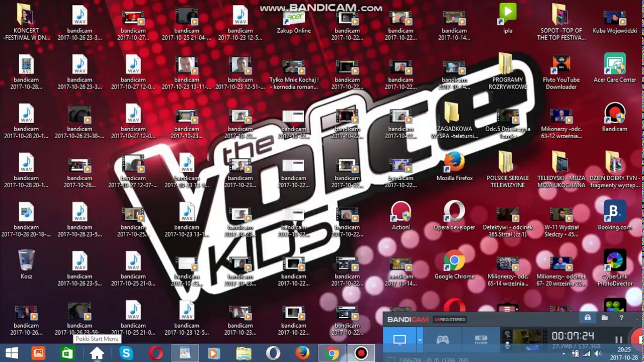Open Pokki Start Menu home icon

[97, 353]
